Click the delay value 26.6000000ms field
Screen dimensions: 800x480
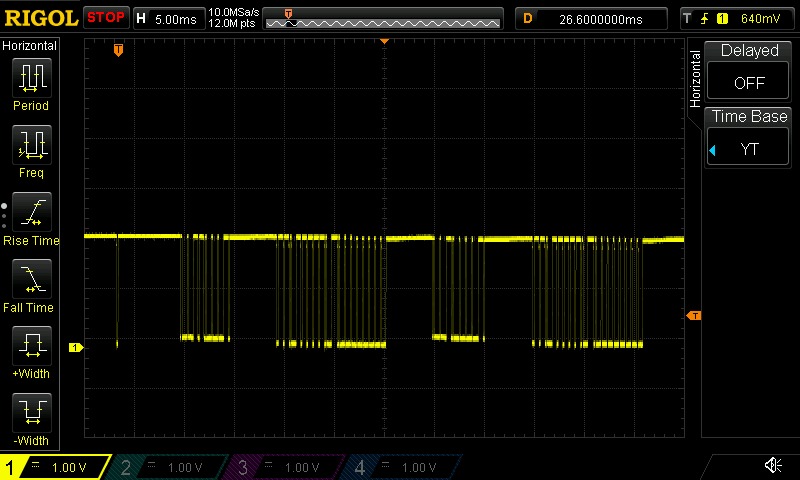pyautogui.click(x=592, y=18)
